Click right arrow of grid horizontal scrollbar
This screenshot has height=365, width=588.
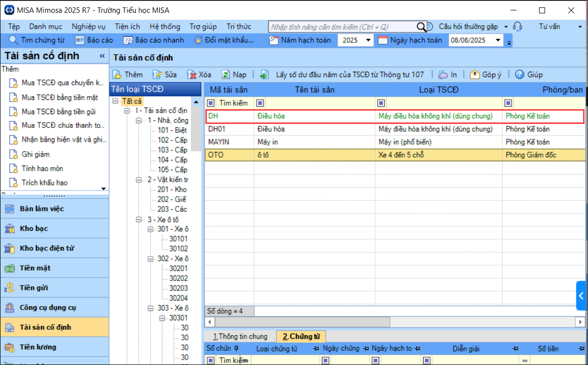click(580, 322)
